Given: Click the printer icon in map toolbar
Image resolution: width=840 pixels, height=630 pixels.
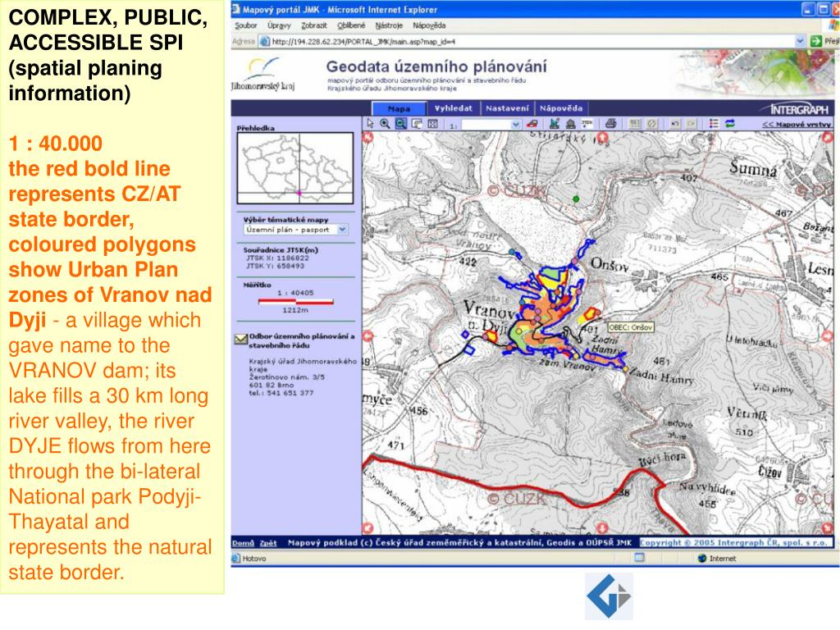Looking at the screenshot, I should 609,124.
